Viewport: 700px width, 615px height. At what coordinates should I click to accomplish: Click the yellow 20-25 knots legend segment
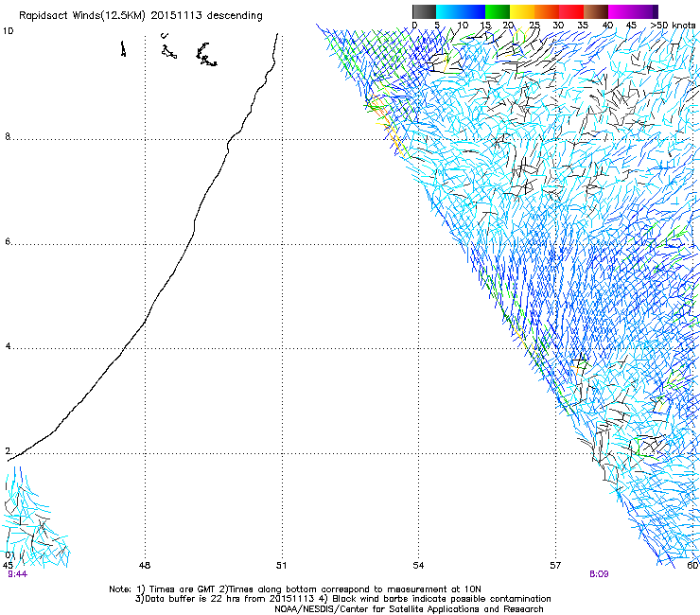tap(522, 11)
